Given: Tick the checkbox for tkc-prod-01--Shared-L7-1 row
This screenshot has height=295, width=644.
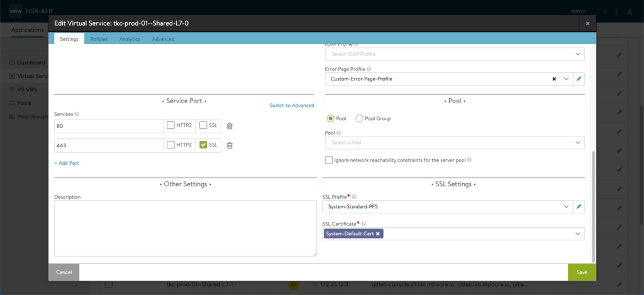Looking at the screenshot, I should point(108,284).
